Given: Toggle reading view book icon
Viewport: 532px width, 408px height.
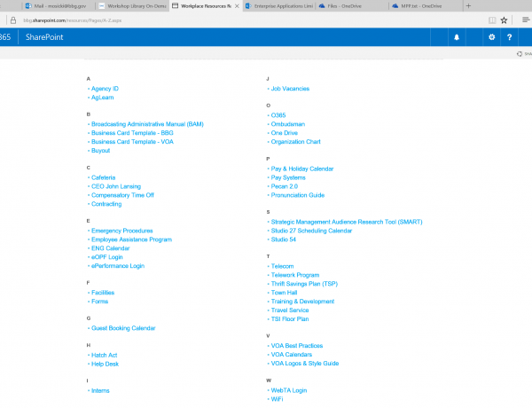Looking at the screenshot, I should coord(492,20).
